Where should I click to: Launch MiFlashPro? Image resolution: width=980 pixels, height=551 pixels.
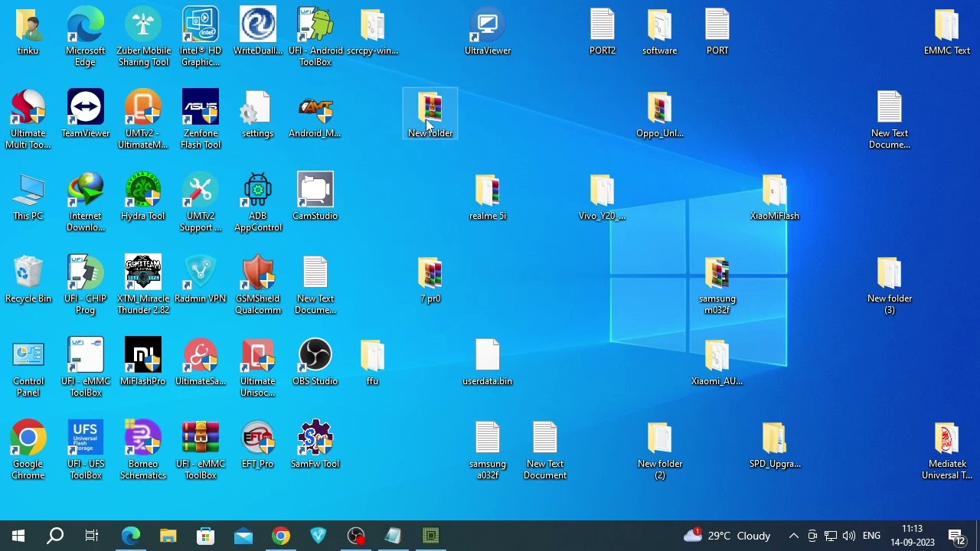[143, 363]
